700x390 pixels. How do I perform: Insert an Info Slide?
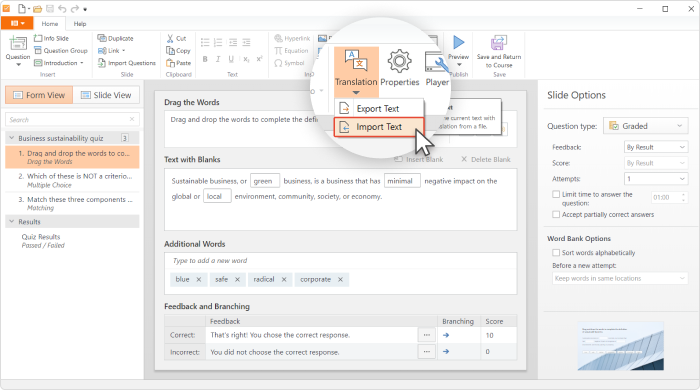(x=51, y=38)
